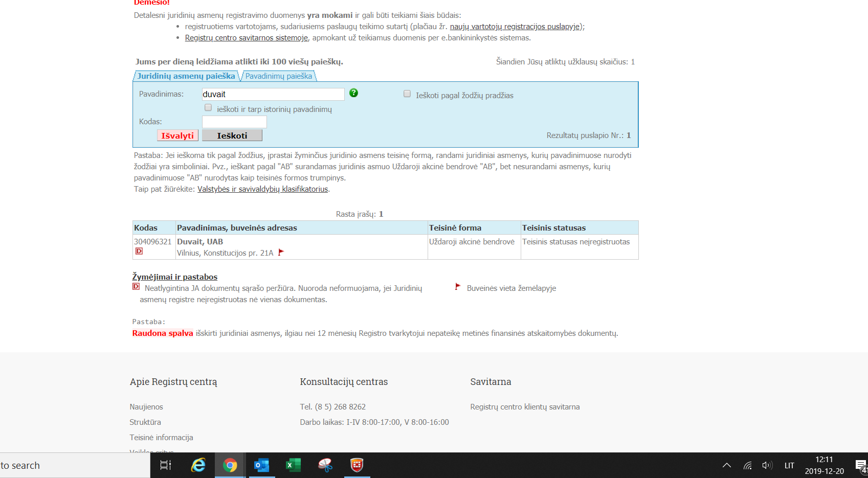Click red map flag beside Konstitucijos pr. 21A
The height and width of the screenshot is (478, 868).
280,253
